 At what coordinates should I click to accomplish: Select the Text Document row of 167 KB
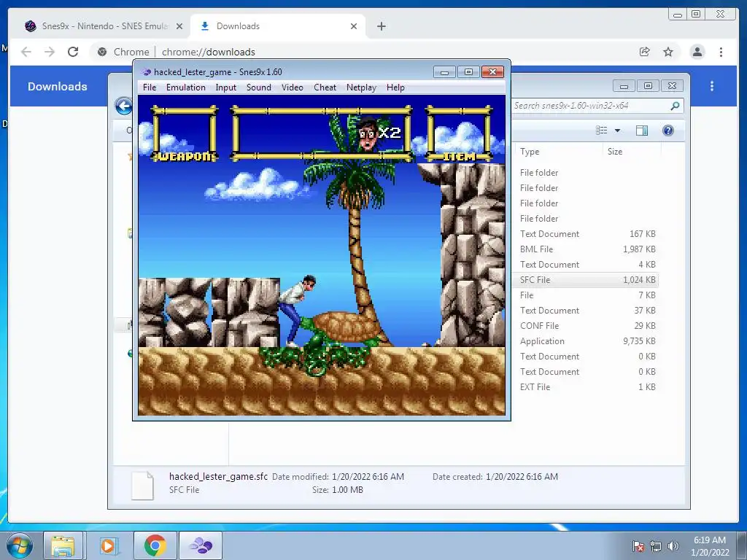coord(587,234)
